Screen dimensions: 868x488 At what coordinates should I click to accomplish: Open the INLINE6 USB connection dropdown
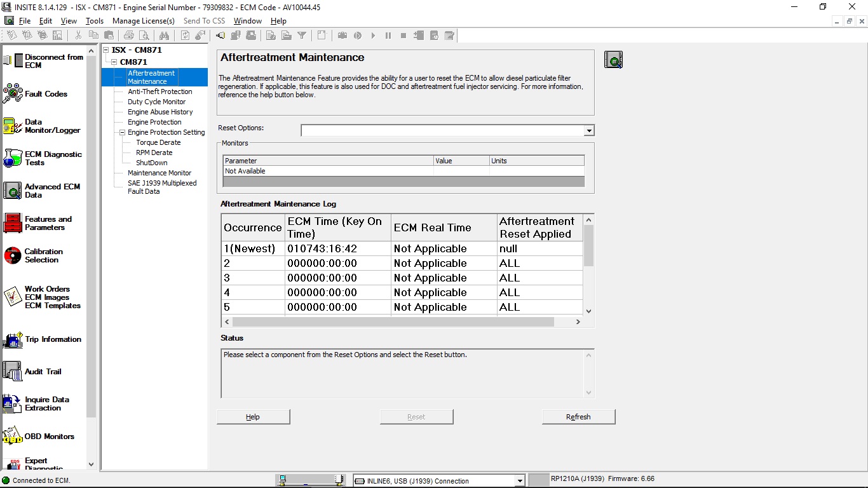click(x=520, y=481)
